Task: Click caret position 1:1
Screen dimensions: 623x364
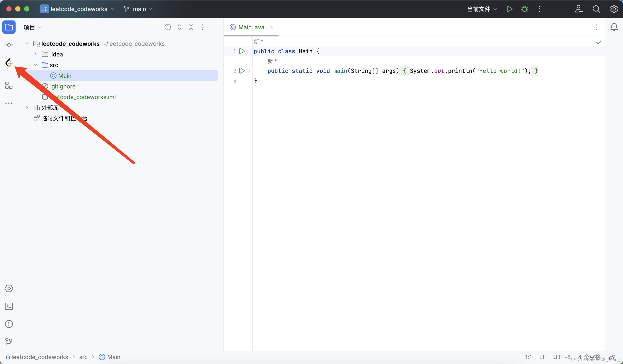Action: point(528,357)
